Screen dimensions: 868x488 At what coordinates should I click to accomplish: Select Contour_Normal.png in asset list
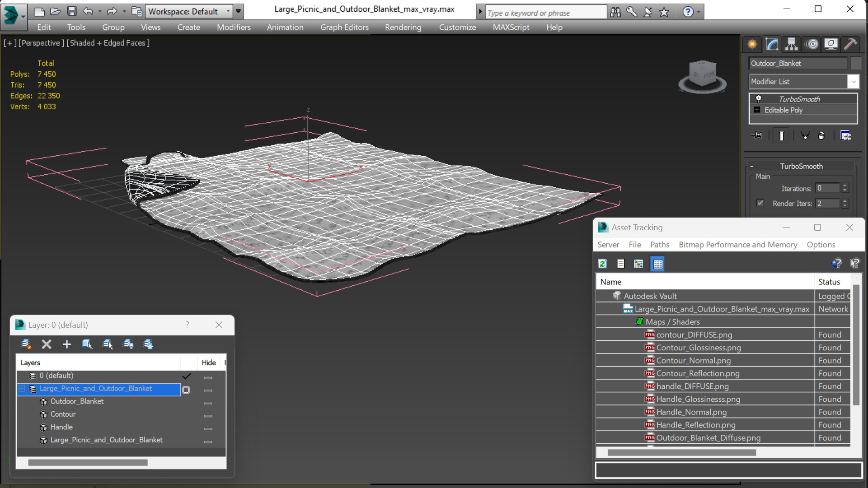pyautogui.click(x=693, y=360)
